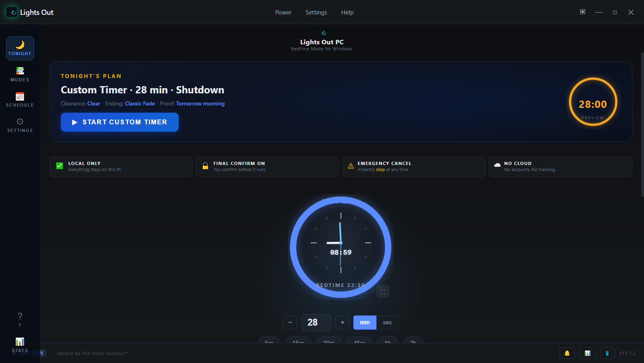Viewport: 644px width, 363px height.
Task: Click the 'BEDTIME 22:30' label on clock
Action: [x=341, y=285]
